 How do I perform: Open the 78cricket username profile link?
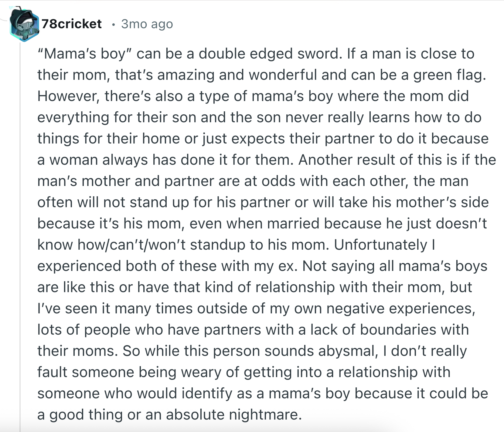[72, 24]
